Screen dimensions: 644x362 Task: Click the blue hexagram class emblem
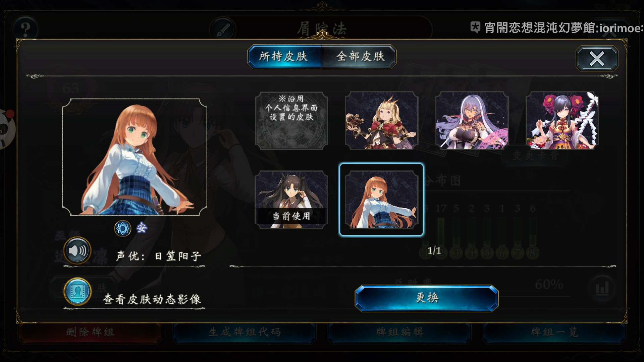pos(123,229)
